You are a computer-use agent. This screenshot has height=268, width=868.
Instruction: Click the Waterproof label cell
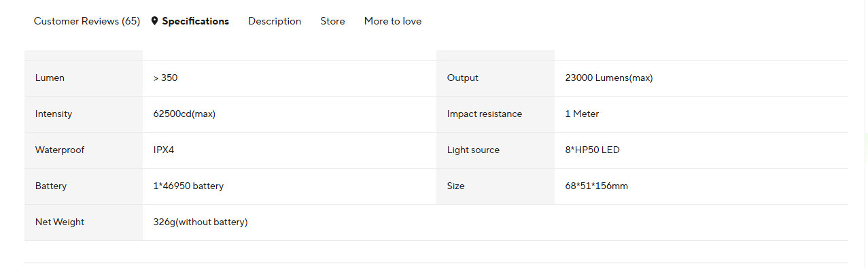point(84,150)
